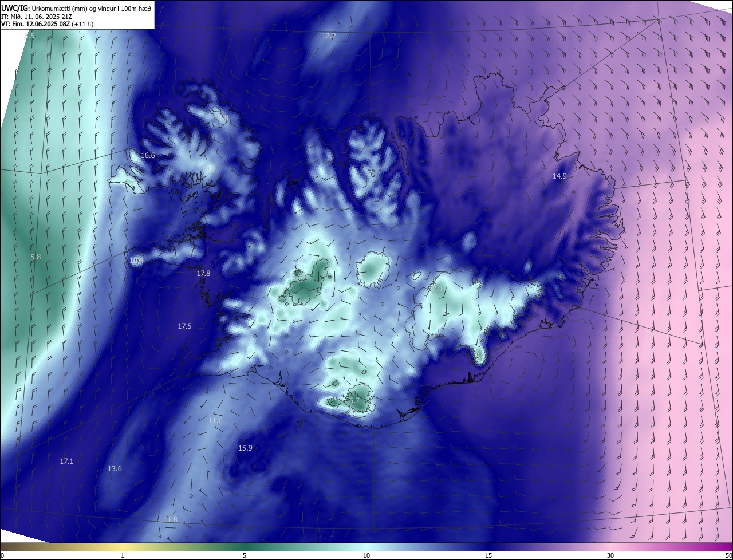Click the 14.9 value label
The image size is (733, 560).
(x=559, y=176)
